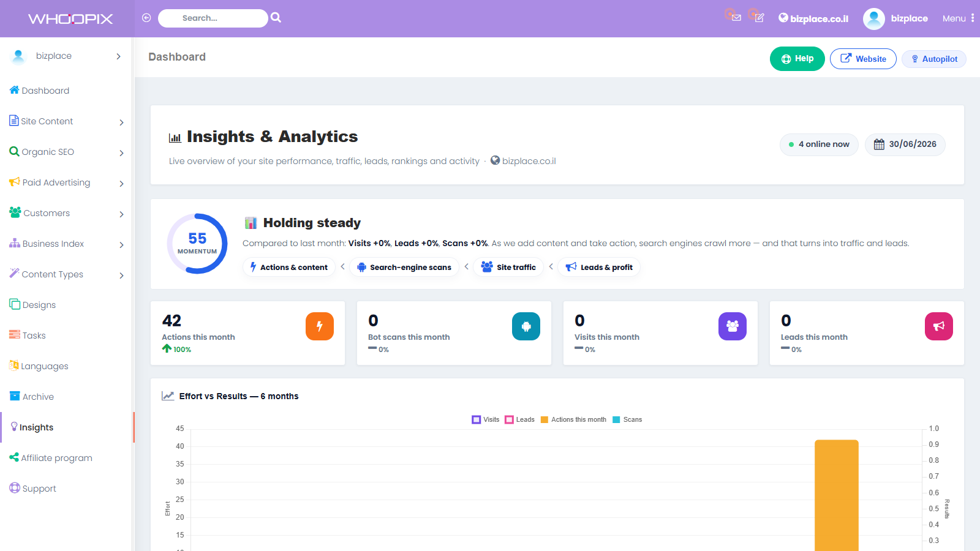Launch the Autopilot button
This screenshot has height=551, width=980.
pos(934,59)
